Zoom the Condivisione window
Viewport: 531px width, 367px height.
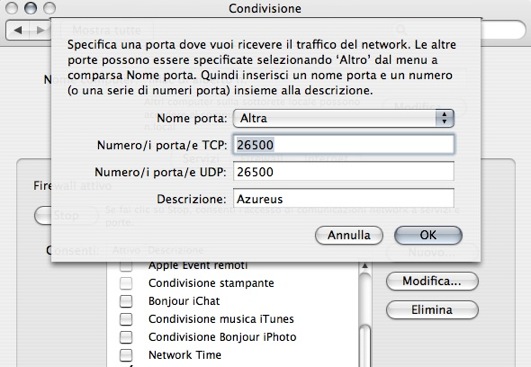[x=50, y=8]
